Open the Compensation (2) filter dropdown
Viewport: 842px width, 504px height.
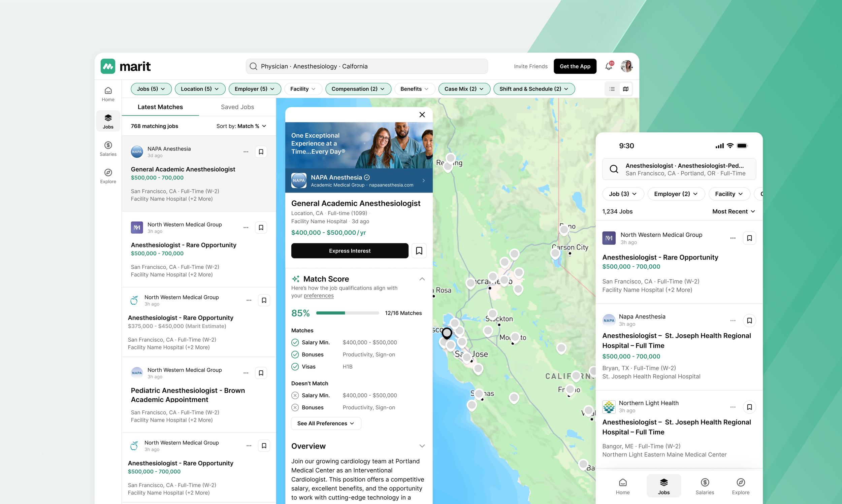coord(358,89)
